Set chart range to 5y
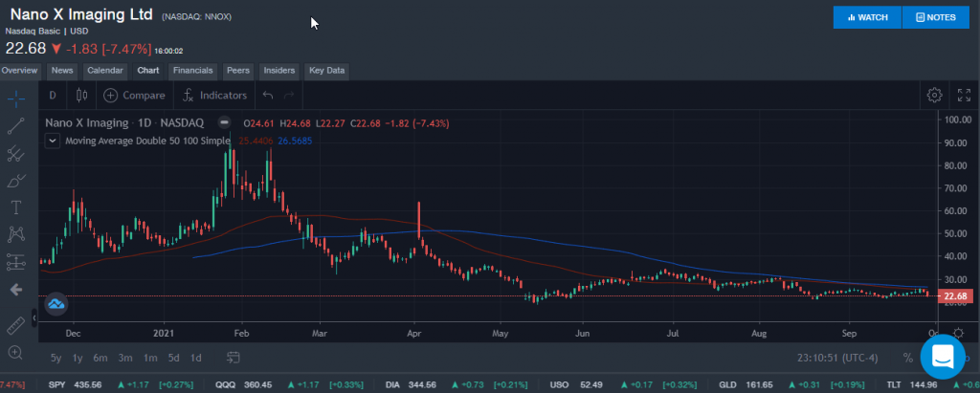Viewport: 980px width, 393px height. [56, 358]
